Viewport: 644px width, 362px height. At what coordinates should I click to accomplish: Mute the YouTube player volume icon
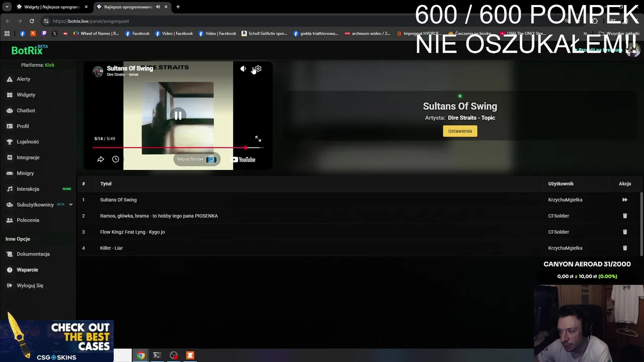click(243, 69)
